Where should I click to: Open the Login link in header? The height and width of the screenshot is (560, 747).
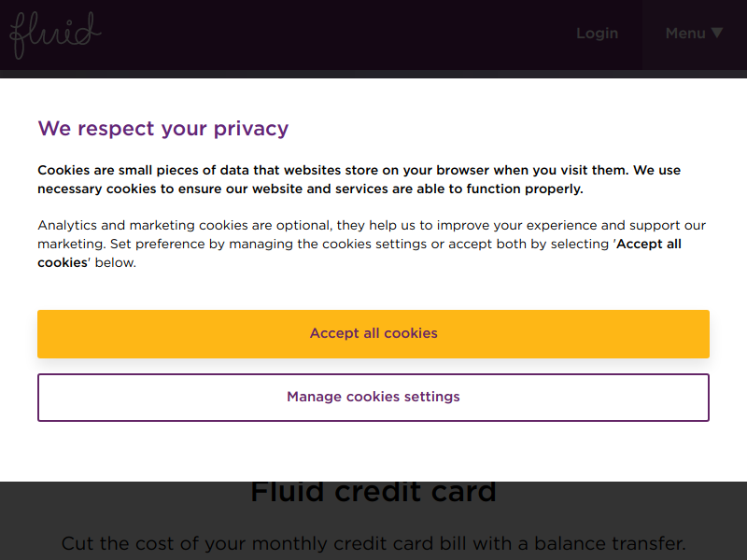tap(597, 34)
